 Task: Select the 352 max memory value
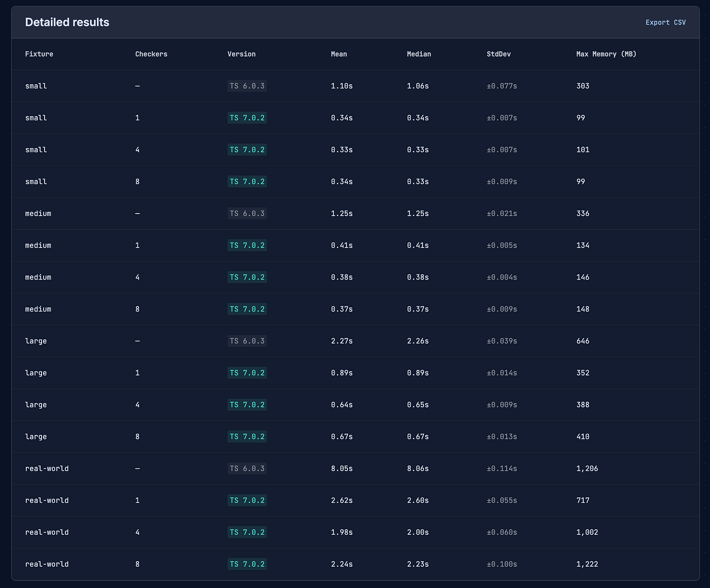pyautogui.click(x=583, y=373)
